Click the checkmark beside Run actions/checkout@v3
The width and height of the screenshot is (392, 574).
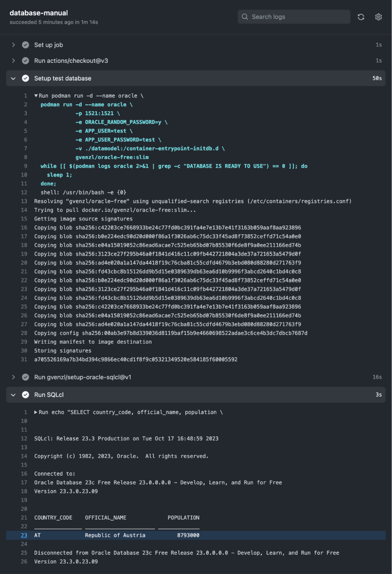(25, 61)
